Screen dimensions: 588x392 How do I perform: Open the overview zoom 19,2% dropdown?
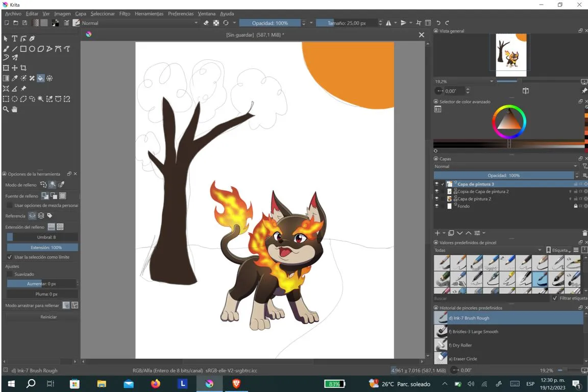(x=464, y=81)
